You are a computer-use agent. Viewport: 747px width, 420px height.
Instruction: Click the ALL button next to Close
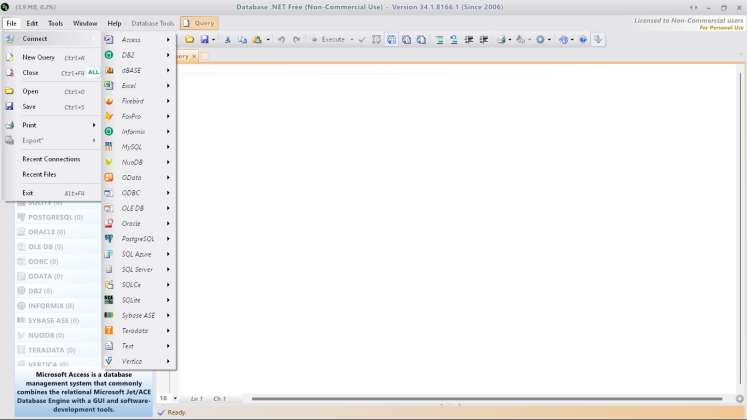point(93,72)
